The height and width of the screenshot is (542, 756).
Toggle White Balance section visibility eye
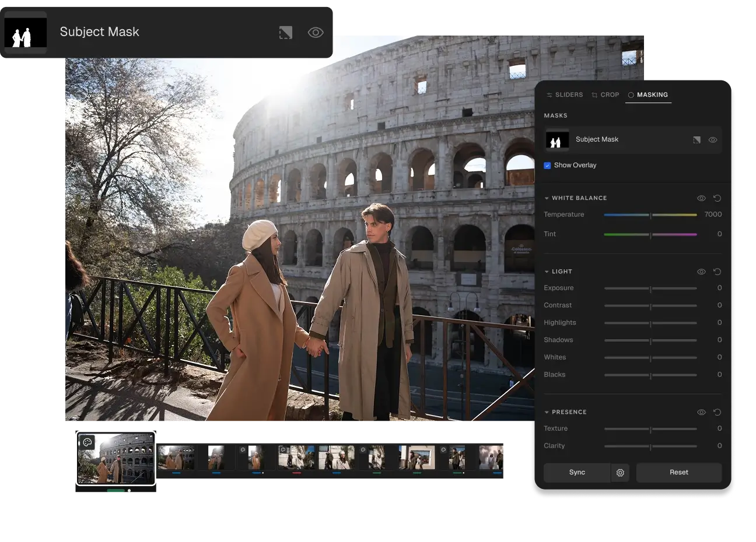pyautogui.click(x=701, y=198)
